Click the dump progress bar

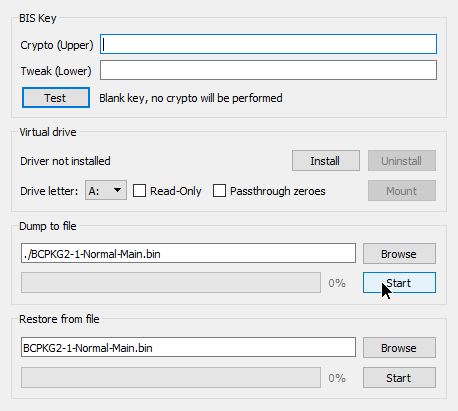pos(171,283)
